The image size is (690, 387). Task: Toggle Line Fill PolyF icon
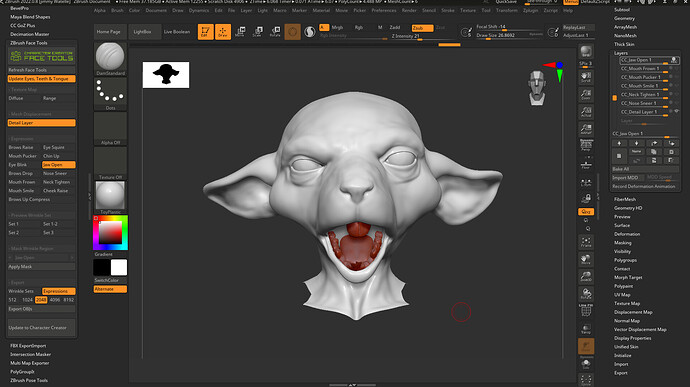[586, 310]
